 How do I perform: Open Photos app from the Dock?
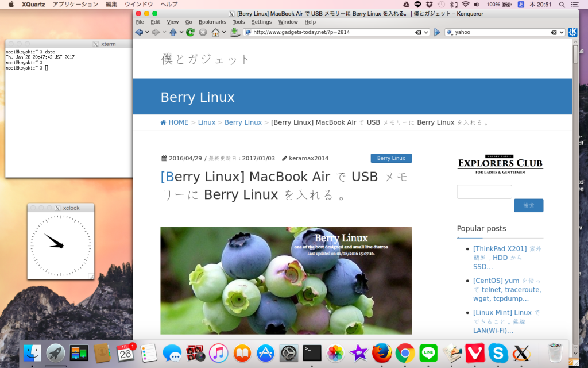[x=335, y=353]
